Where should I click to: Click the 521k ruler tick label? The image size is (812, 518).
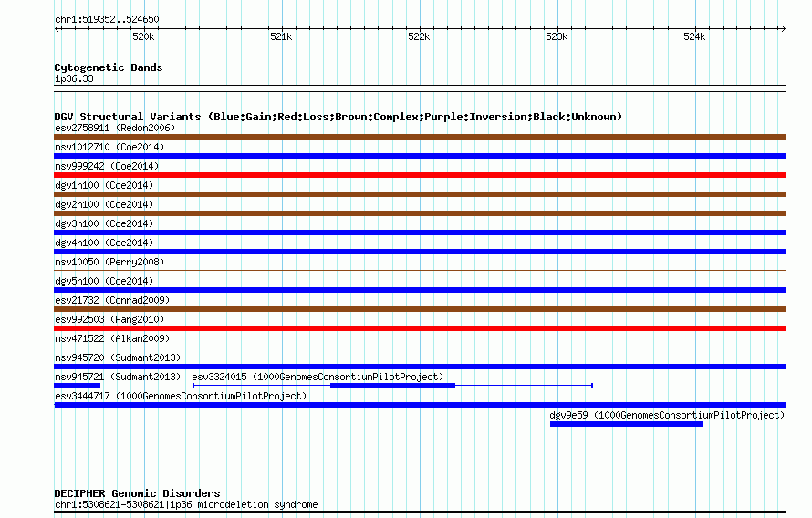tap(281, 36)
